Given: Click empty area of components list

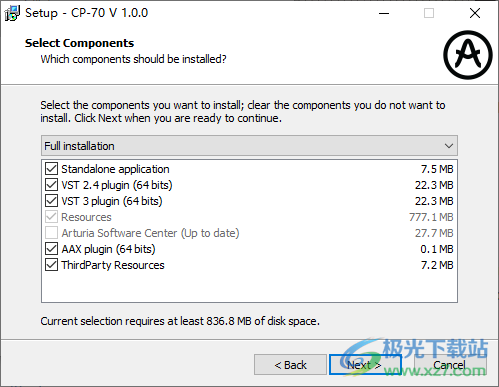Looking at the screenshot, I should point(249,287).
